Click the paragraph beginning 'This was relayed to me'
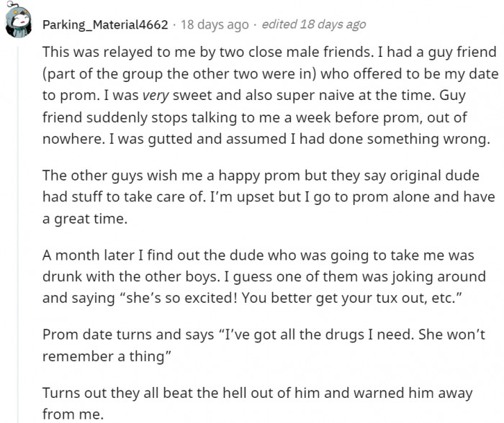Viewport: 504px width, 423px height. (270, 96)
